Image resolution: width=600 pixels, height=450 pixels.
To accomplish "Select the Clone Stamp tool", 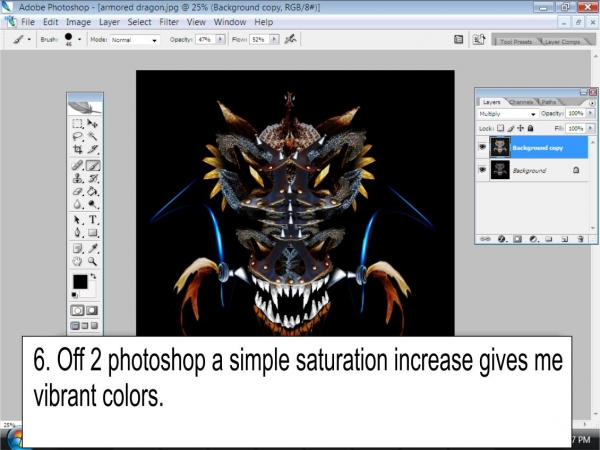I will 78,178.
